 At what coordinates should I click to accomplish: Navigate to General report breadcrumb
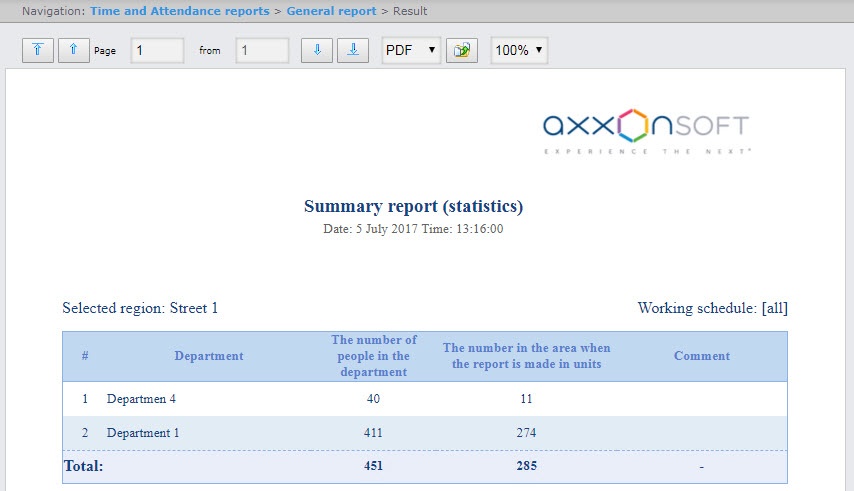(x=330, y=11)
